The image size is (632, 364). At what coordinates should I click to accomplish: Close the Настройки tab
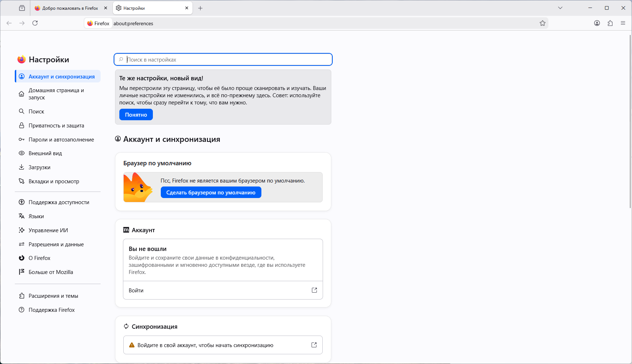187,8
